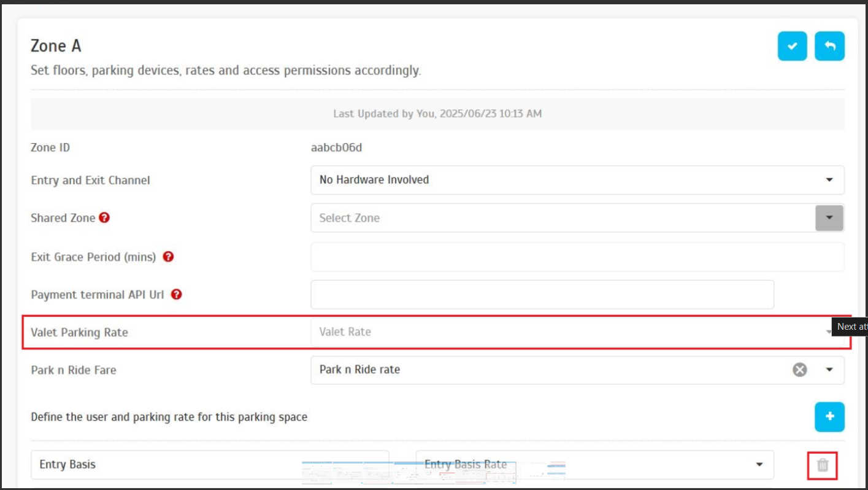This screenshot has width=868, height=490.
Task: Expand the Shared Zone dropdown arrow
Action: (x=829, y=218)
